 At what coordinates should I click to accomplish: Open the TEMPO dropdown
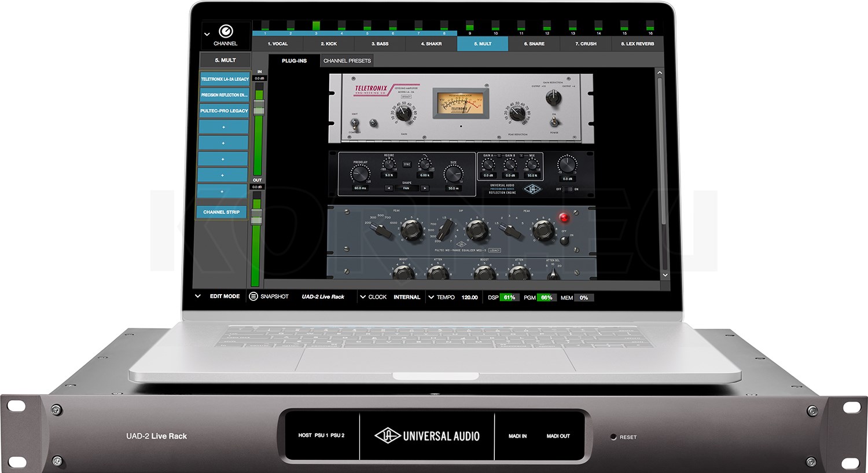coord(431,296)
